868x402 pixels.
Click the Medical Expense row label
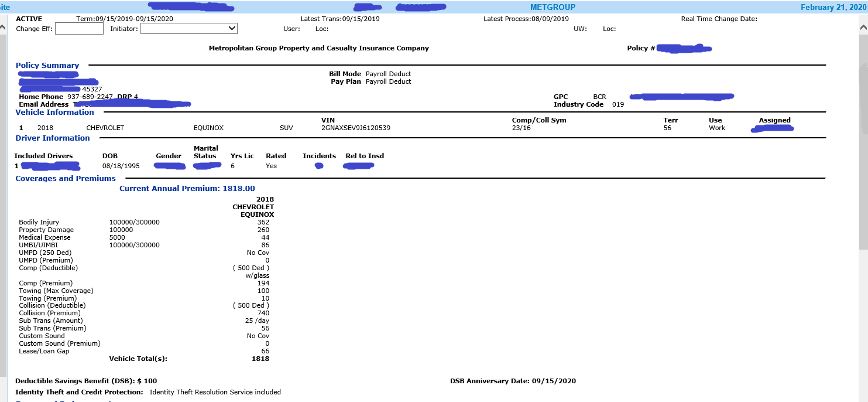pos(44,238)
